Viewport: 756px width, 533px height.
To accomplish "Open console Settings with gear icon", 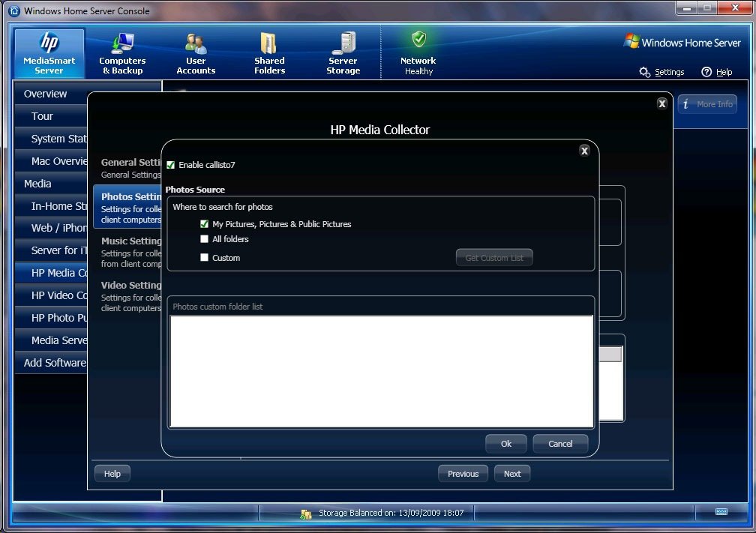I will (x=661, y=72).
